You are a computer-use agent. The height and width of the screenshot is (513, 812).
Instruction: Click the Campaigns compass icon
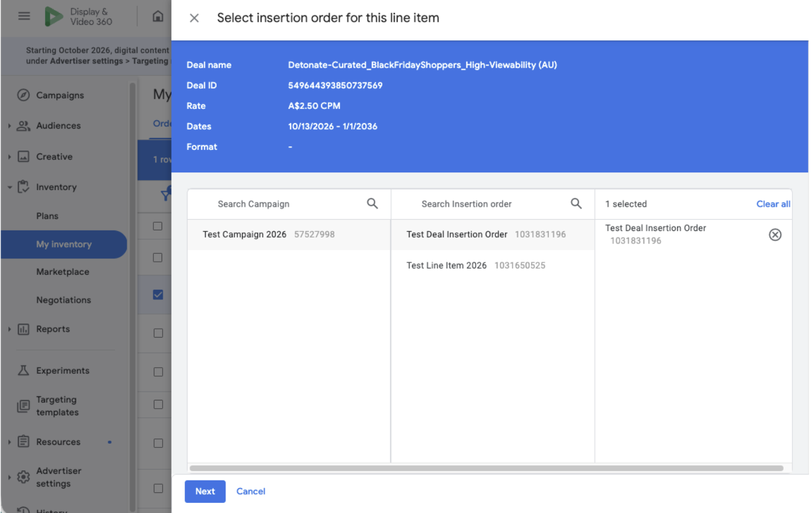24,95
